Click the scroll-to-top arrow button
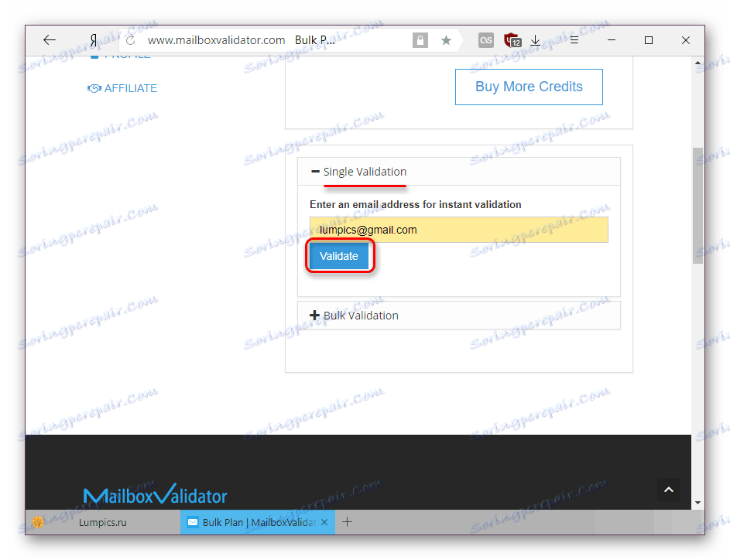Screen dimensions: 730x560 [x=669, y=490]
